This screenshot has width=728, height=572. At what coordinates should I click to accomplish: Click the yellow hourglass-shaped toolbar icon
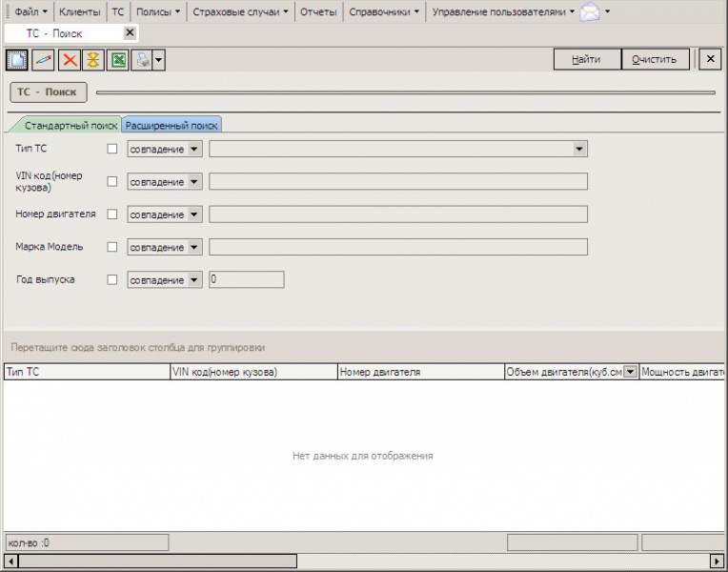coord(92,60)
